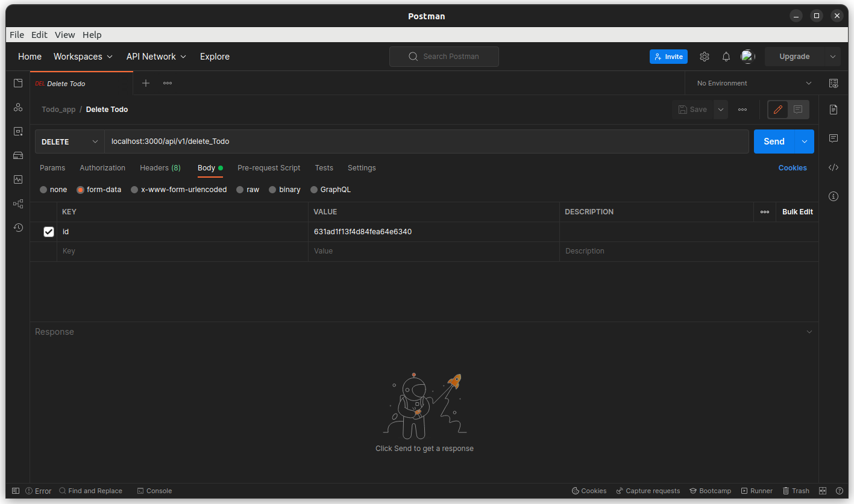
Task: Open the Code snippet icon
Action: point(834,167)
